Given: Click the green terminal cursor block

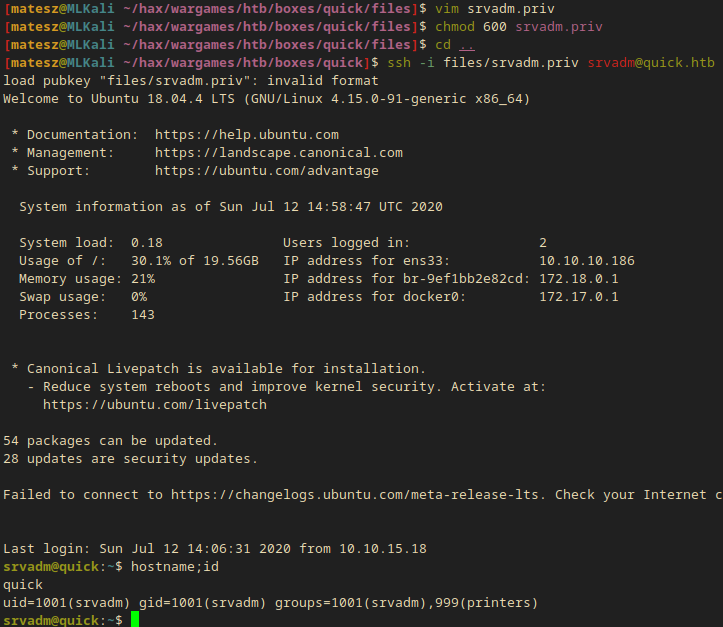Looking at the screenshot, I should click(x=135, y=620).
